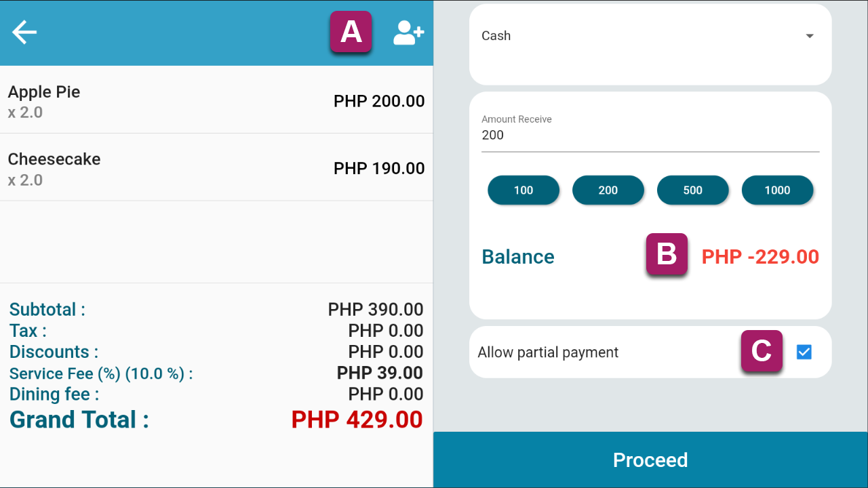Open the Cash payment method dropdown
The width and height of the screenshot is (868, 488).
[x=650, y=36]
